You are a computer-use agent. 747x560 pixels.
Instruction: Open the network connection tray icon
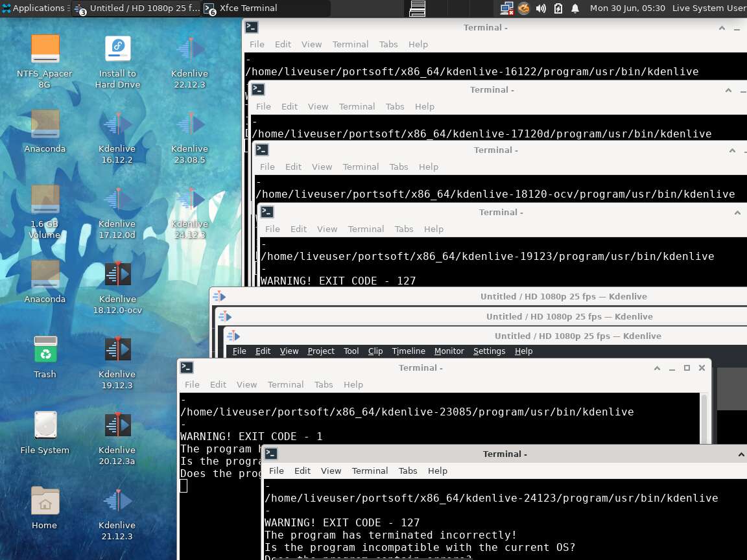pos(506,8)
